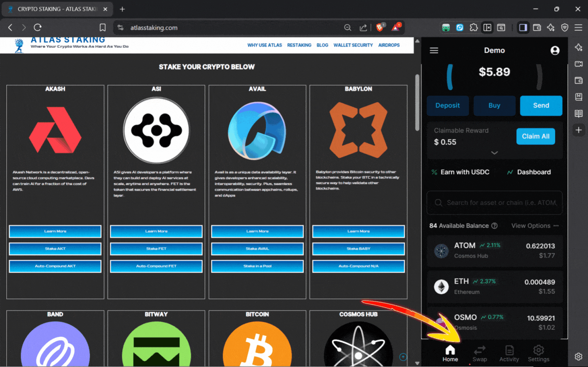Screen dimensions: 588x367
Task: Click the Earn with USDC percent icon
Action: (434, 172)
